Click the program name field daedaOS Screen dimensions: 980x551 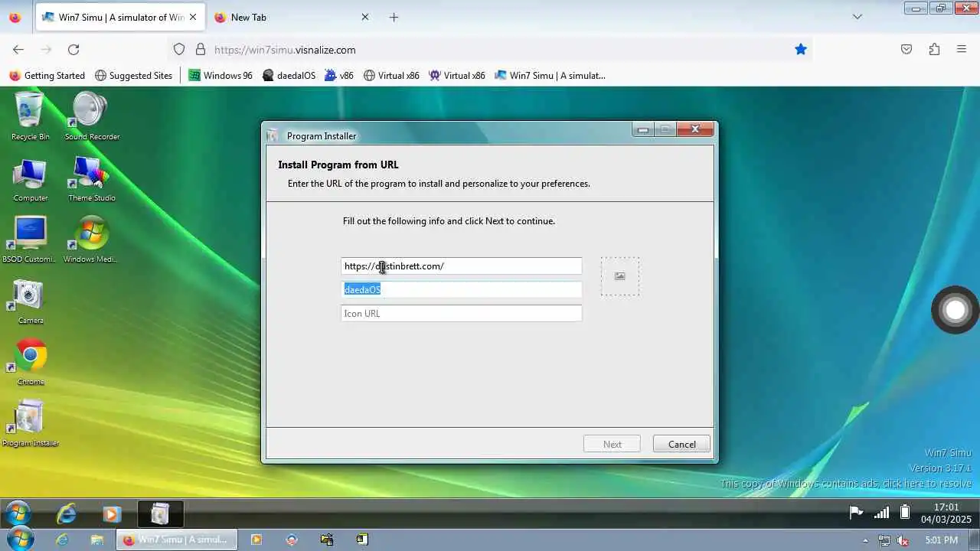(x=461, y=289)
